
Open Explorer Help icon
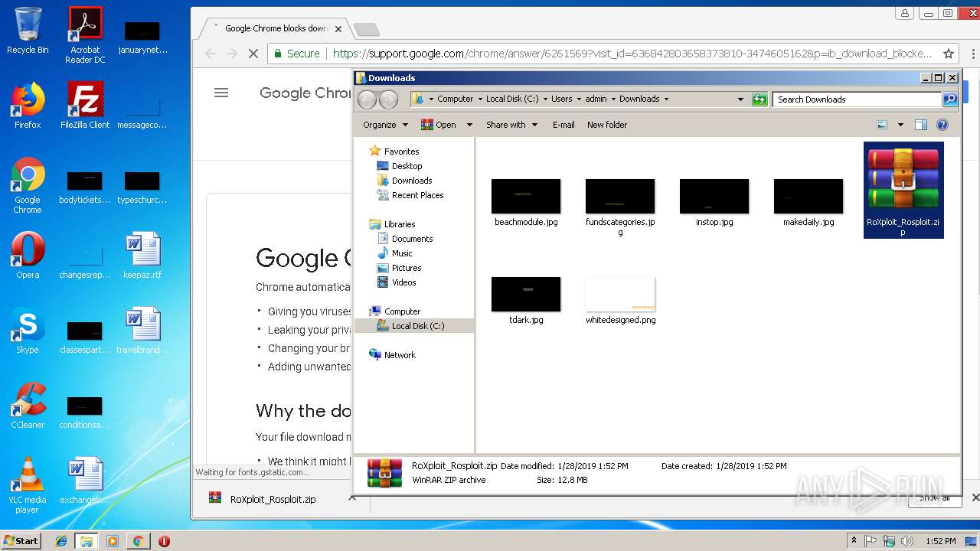(942, 125)
